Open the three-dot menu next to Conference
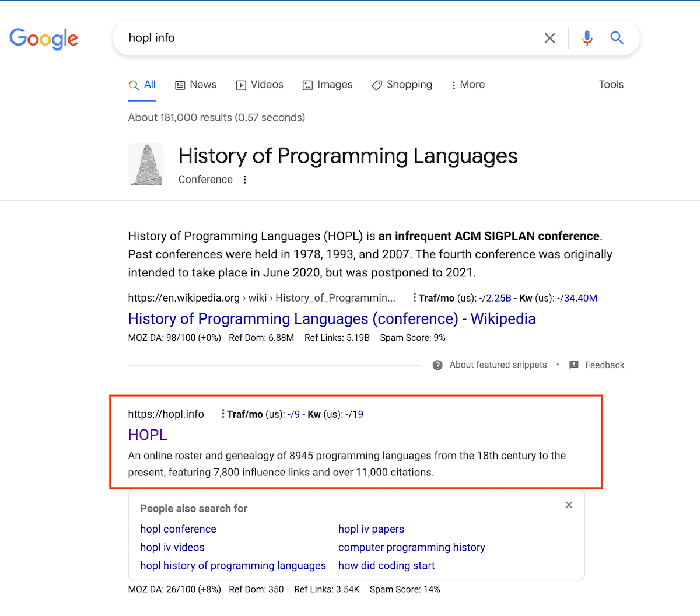700x616 pixels. (x=245, y=179)
